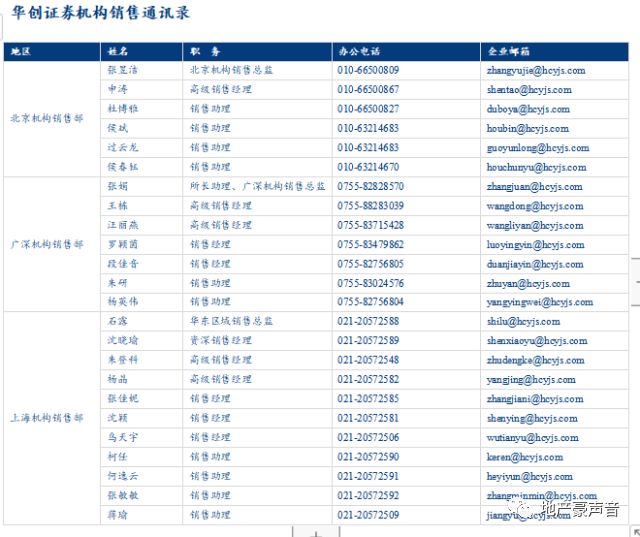Open email link shenxiaoyu@hcyjs.com
Screen dimensions: 640x537
click(537, 341)
